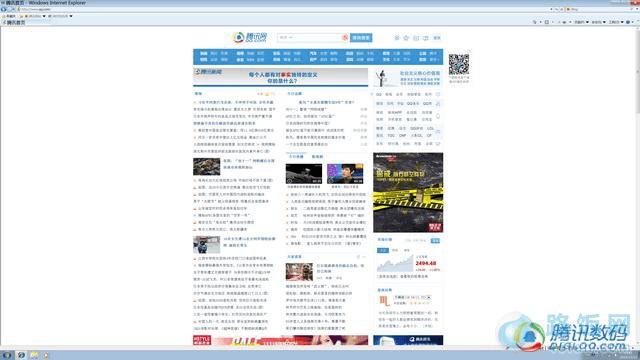This screenshot has height=360, width=640.
Task: Open the star icon in the page header
Action: point(406,38)
